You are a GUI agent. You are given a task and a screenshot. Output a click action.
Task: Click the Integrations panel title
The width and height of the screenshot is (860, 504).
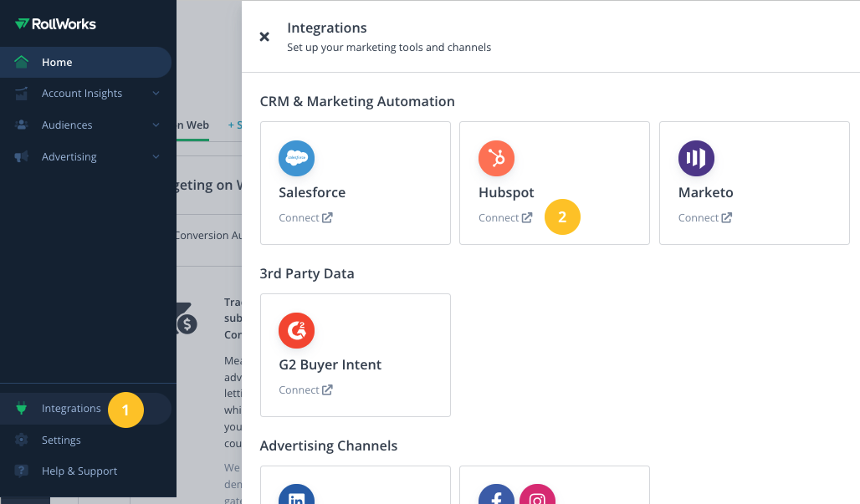[x=327, y=28]
